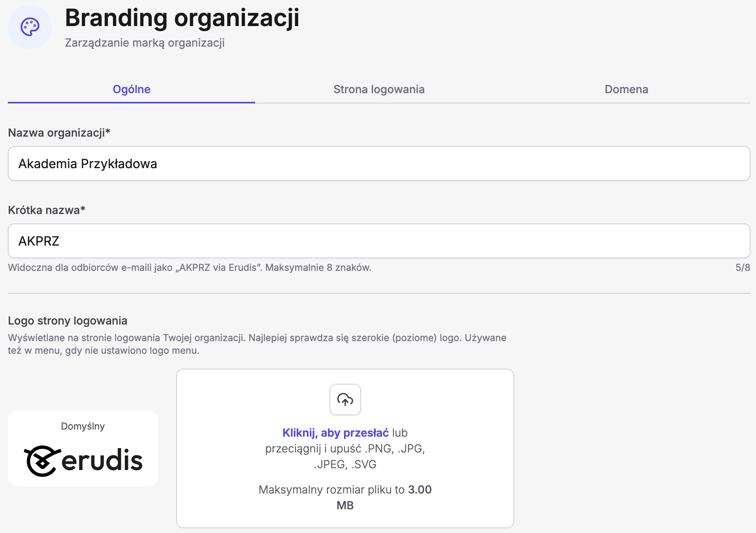This screenshot has height=533, width=756.
Task: Select the default erudis logo thumbnail
Action: [83, 449]
